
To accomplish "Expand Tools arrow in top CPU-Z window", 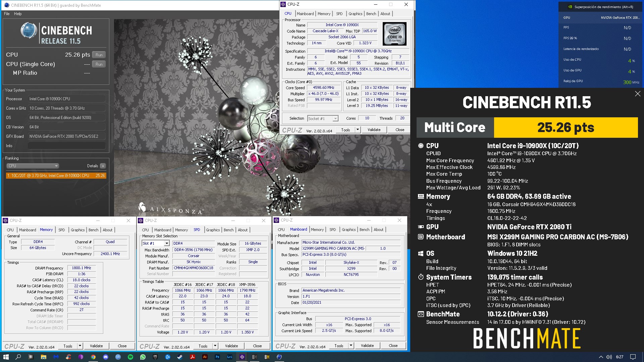I will pos(358,130).
